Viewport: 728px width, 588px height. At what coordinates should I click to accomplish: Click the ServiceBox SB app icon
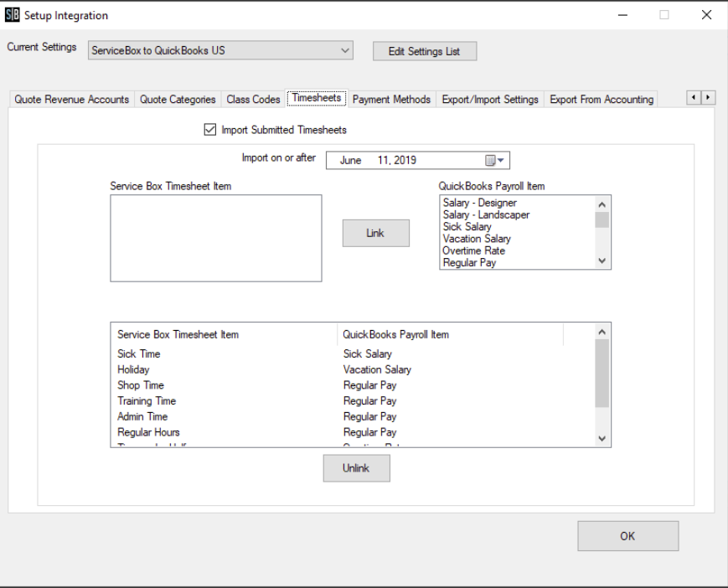pos(12,15)
